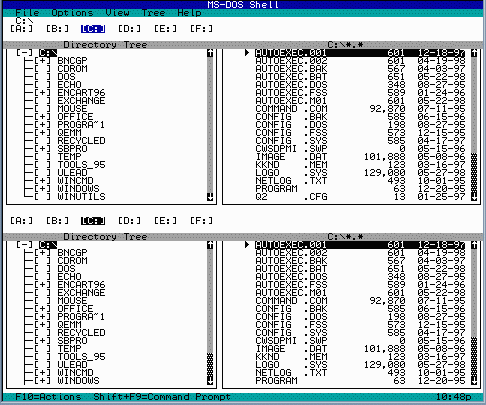This screenshot has height=405, width=486.
Task: Select LOGO.SYS in the lower file list
Action: tap(360, 365)
